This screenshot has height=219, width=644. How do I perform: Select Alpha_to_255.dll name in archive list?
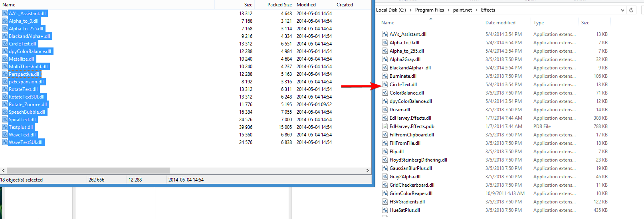tap(26, 29)
